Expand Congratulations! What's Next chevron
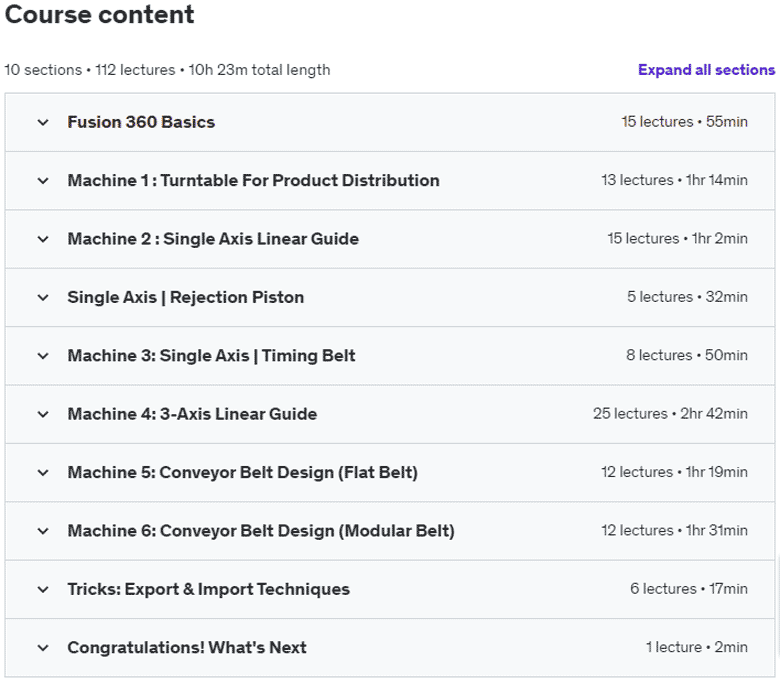The height and width of the screenshot is (683, 780). [x=42, y=647]
